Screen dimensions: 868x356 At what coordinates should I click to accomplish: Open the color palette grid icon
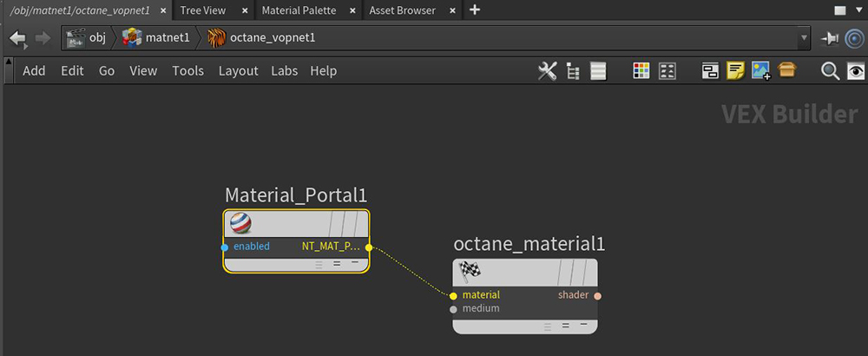[x=641, y=71]
